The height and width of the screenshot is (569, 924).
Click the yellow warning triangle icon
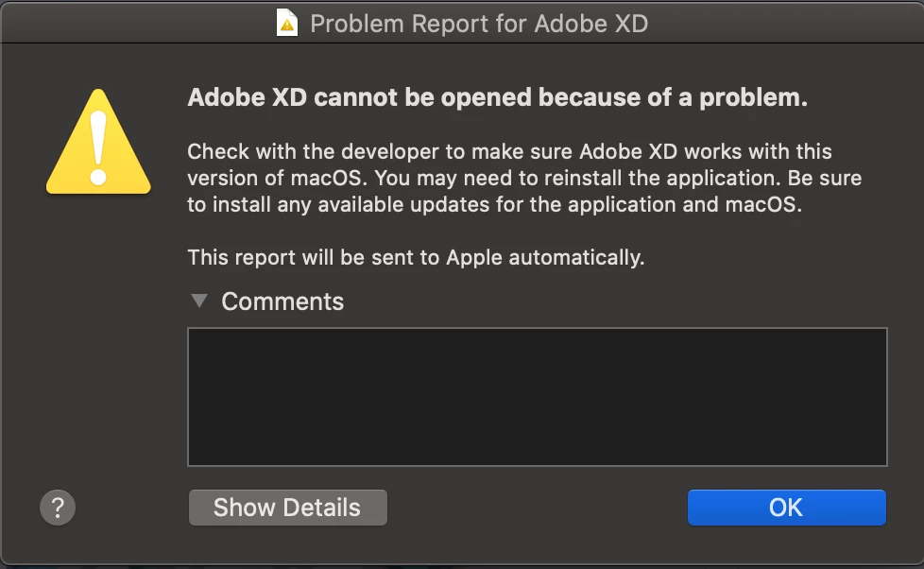coord(98,142)
